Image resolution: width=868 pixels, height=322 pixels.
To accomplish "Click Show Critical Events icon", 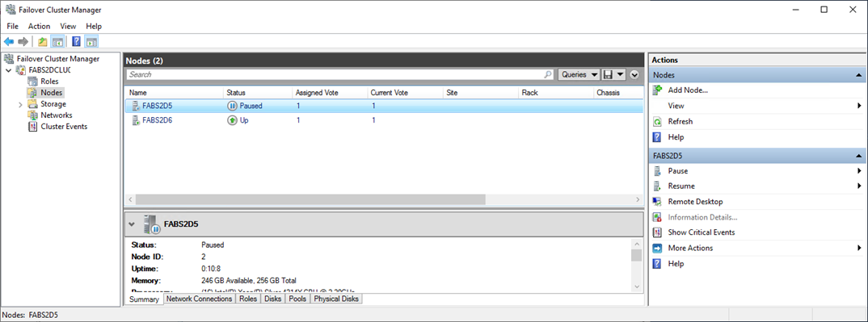I will tap(657, 232).
